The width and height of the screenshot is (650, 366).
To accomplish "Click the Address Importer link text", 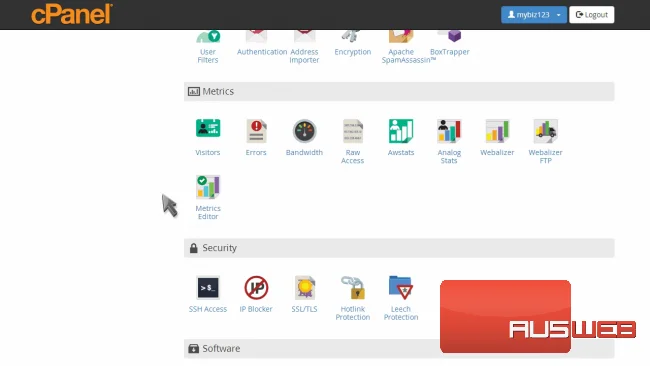I will click(304, 56).
